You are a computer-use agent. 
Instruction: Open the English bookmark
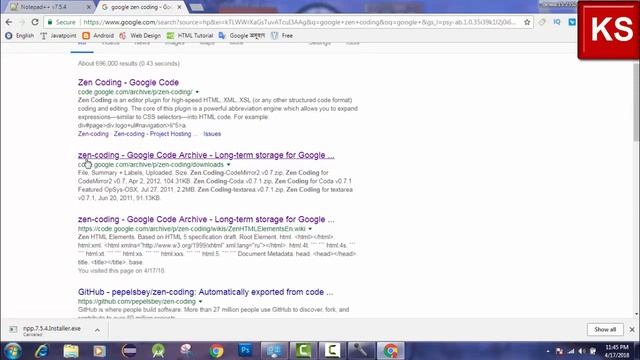(20, 36)
